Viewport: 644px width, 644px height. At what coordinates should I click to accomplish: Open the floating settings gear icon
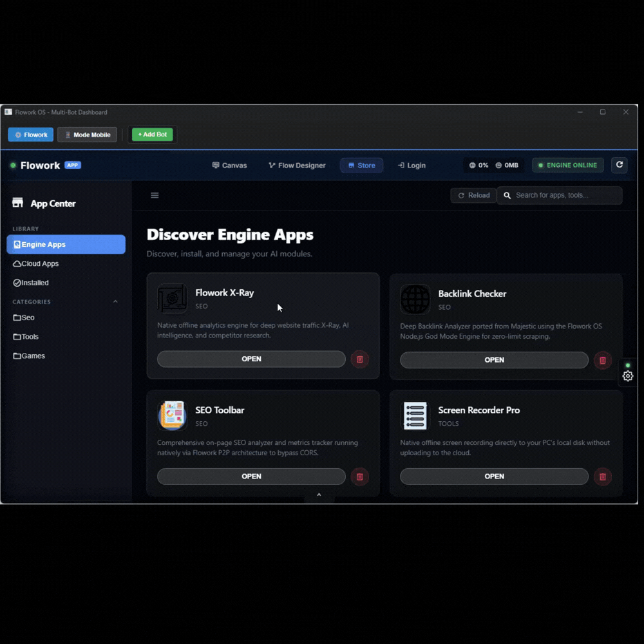click(x=628, y=376)
